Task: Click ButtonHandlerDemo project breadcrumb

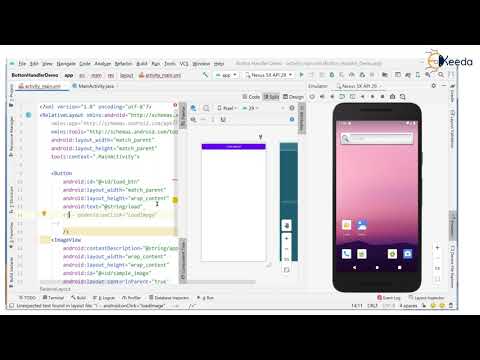Action: 35,75
